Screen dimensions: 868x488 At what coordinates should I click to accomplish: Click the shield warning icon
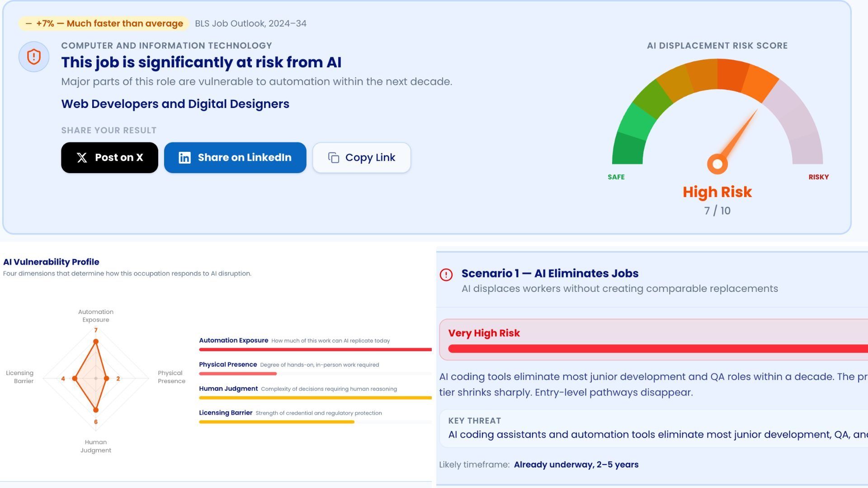pos(34,57)
